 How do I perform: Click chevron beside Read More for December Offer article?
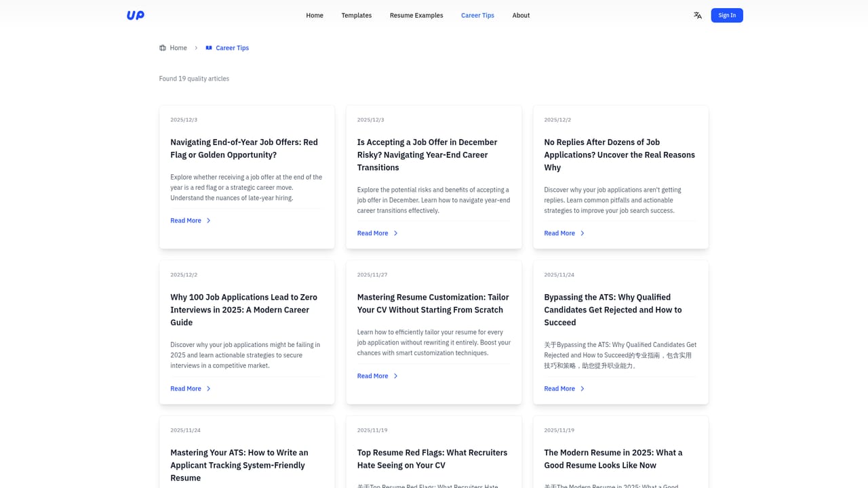click(x=395, y=233)
